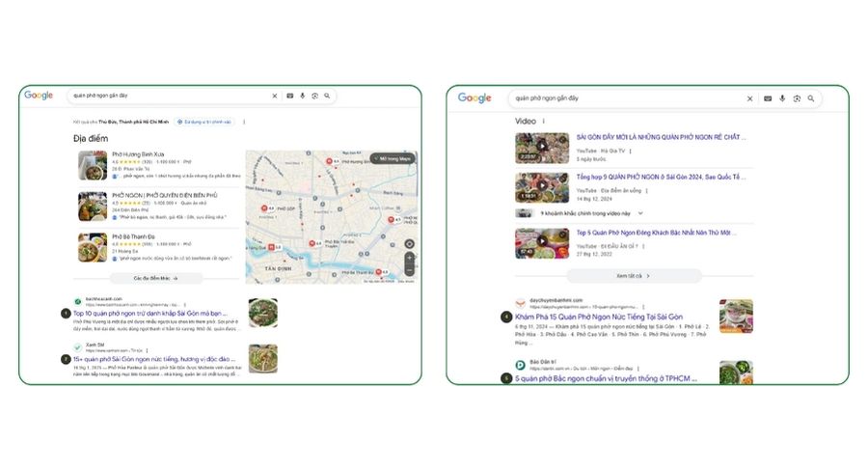Open 'Khám Phá 15 Quán Phở Ngon Nức Tiếng' result
The width and height of the screenshot is (868, 470).
coord(599,317)
